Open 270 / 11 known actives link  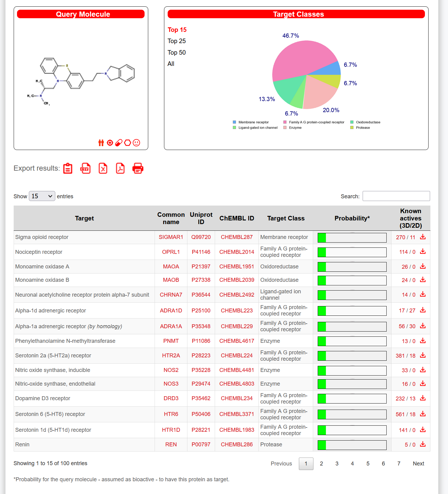click(405, 237)
